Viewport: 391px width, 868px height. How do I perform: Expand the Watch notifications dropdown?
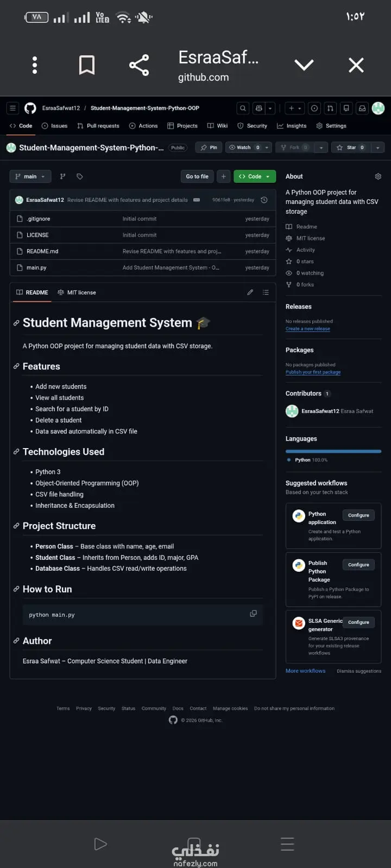(267, 148)
